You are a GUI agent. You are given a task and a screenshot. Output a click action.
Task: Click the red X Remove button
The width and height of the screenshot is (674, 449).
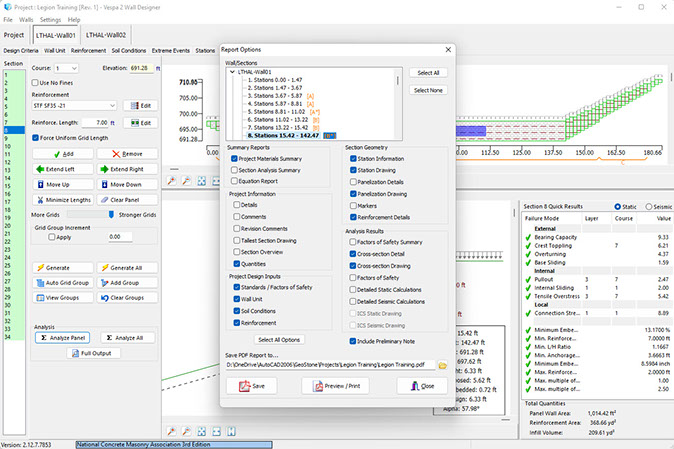(x=126, y=154)
